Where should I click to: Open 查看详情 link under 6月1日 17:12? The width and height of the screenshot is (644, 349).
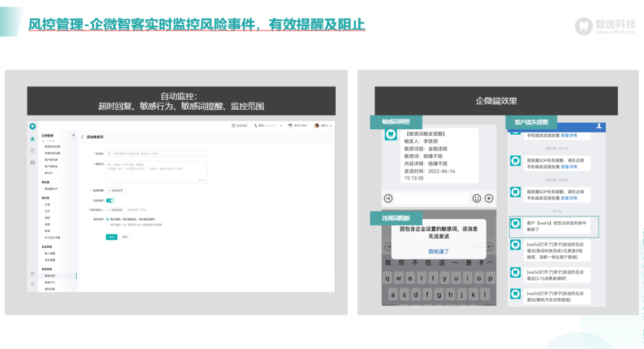point(569,167)
